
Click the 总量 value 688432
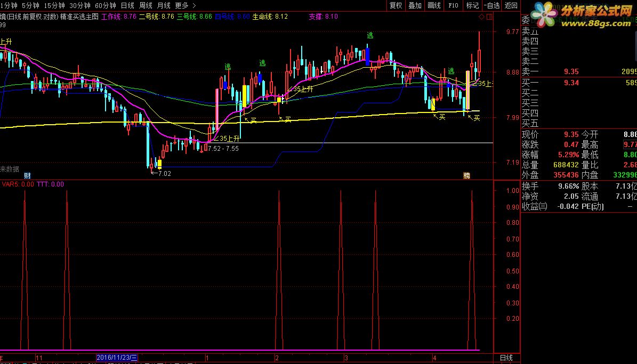click(566, 165)
